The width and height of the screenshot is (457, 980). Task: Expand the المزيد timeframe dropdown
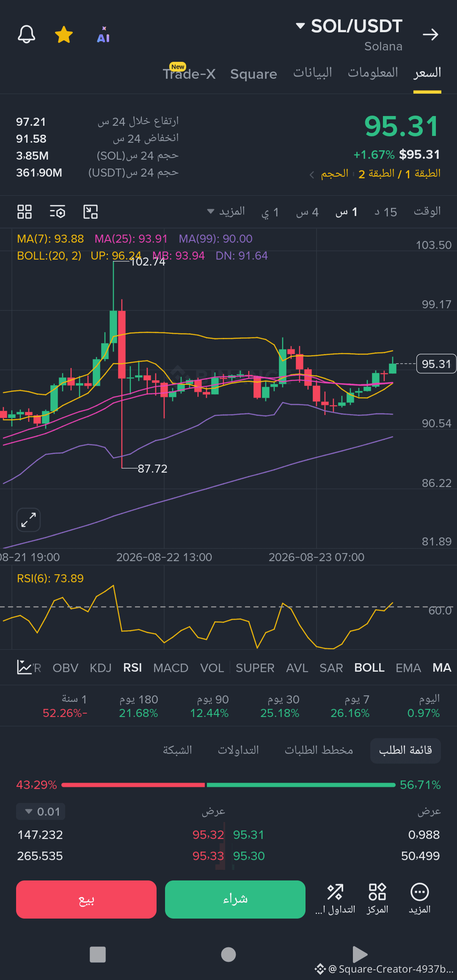pos(226,211)
